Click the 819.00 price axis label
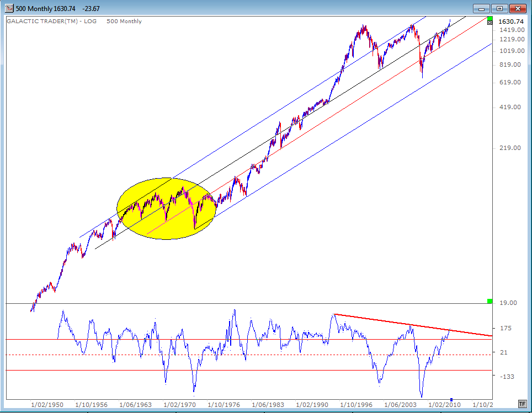Screen dimensions: 532x413 tap(510, 65)
